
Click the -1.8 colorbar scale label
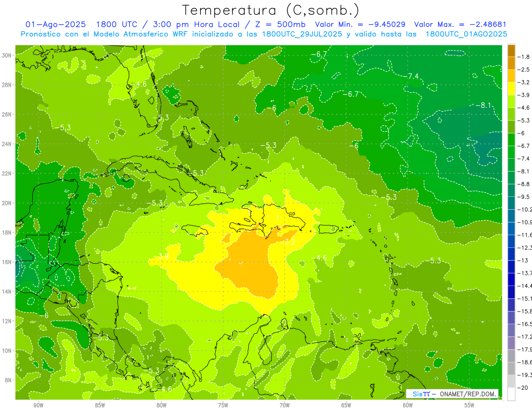(524, 57)
